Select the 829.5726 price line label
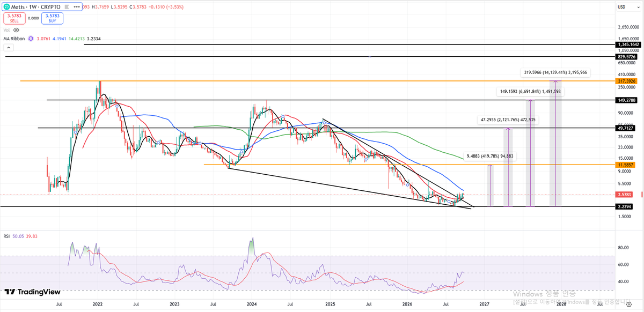Viewport: 644px width, 312px height. (626, 56)
